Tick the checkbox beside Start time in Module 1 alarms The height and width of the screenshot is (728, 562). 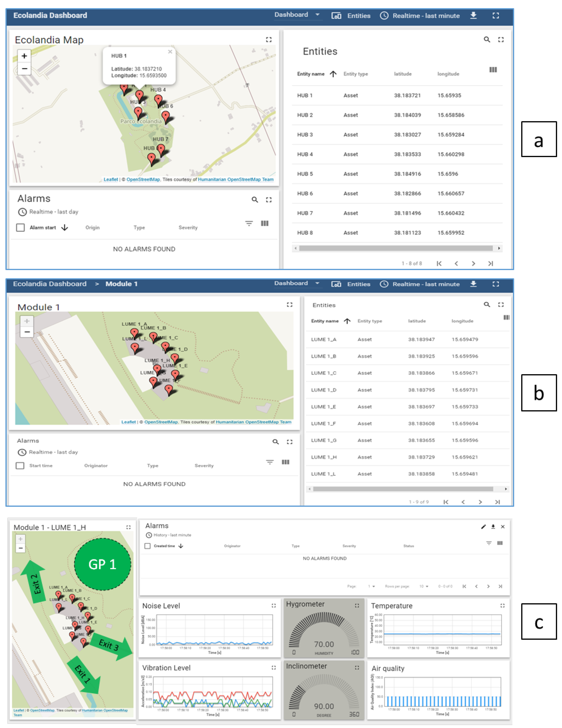pos(20,466)
